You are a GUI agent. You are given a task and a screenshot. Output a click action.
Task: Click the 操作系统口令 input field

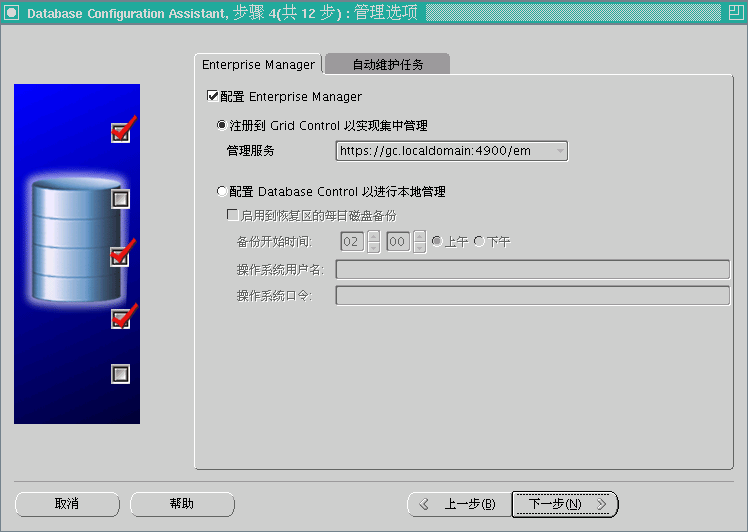pos(533,295)
